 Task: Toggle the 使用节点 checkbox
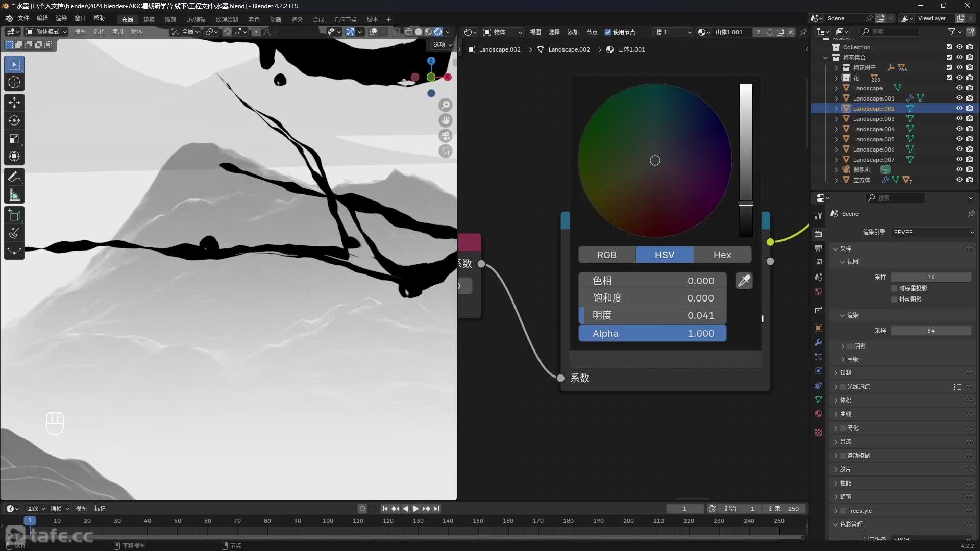608,32
